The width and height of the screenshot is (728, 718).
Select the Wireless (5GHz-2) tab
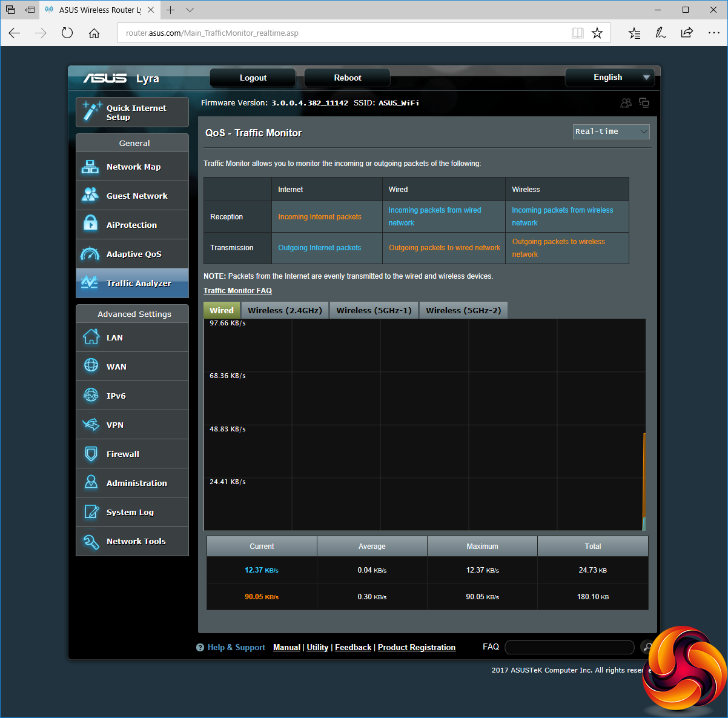pyautogui.click(x=463, y=310)
